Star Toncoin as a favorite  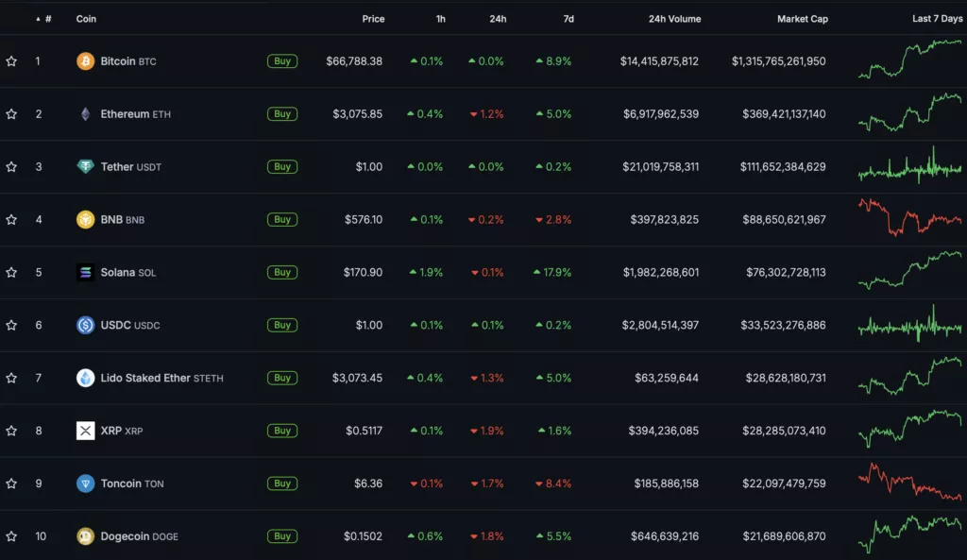[x=11, y=484]
